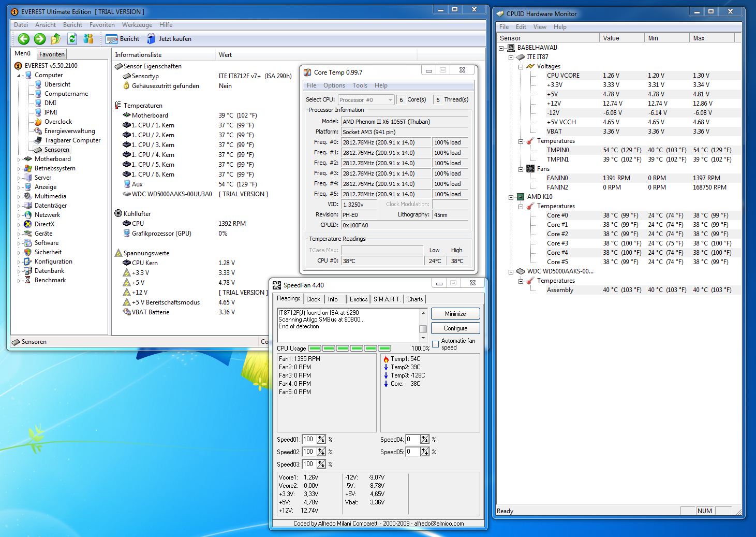756x537 pixels.
Task: Click the Motherboard temperature row in EVEREST
Action: 190,115
